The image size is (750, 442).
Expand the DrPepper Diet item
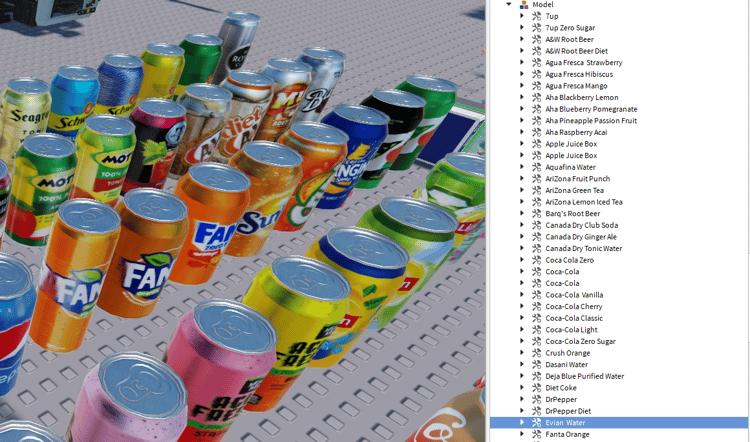click(x=522, y=411)
